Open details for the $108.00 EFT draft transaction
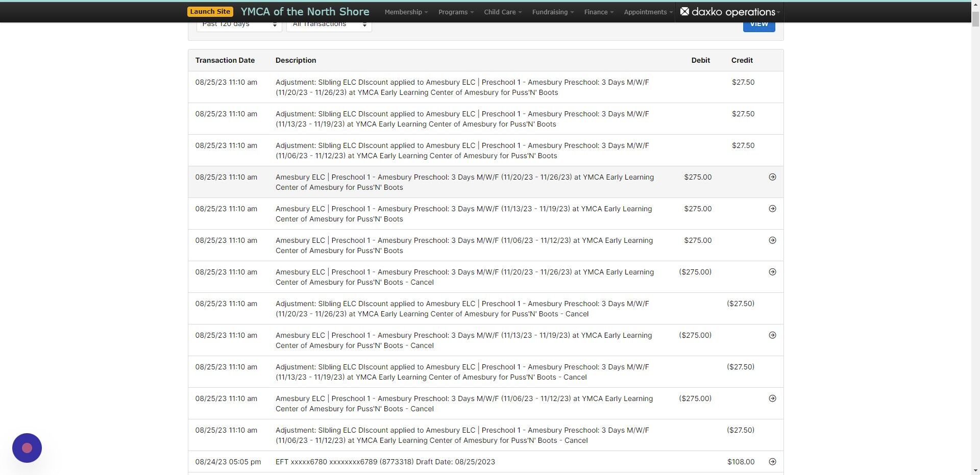 (772, 462)
